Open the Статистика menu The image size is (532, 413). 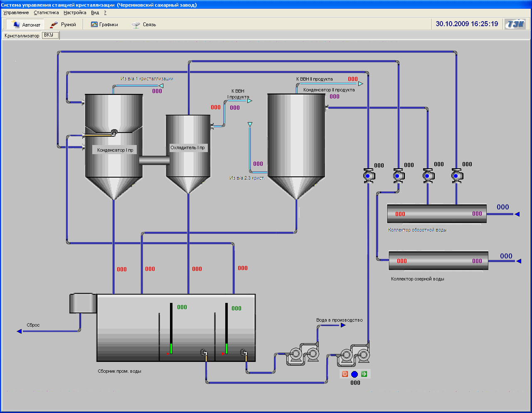46,12
